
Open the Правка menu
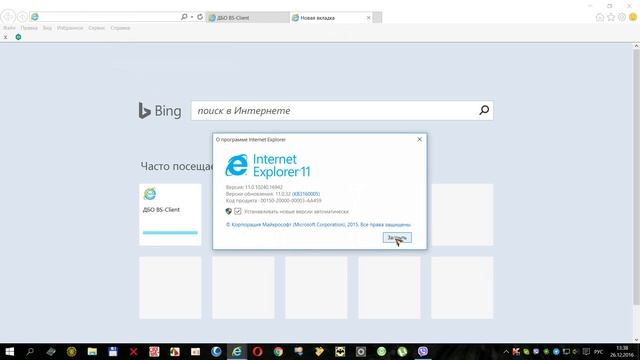[x=29, y=28]
